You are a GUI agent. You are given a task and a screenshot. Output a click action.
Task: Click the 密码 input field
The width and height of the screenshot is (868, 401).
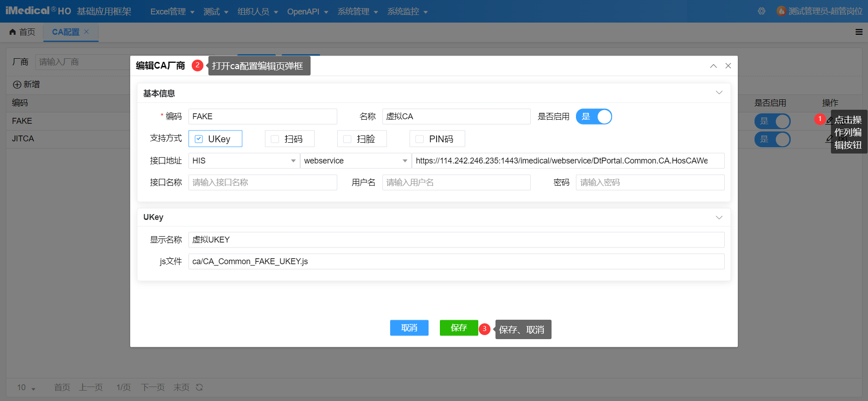650,182
